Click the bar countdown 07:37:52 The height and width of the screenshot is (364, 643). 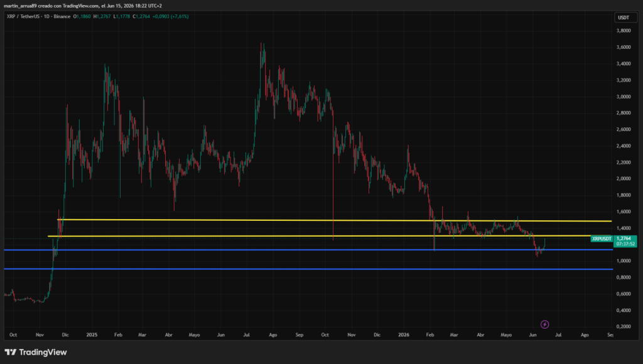pos(625,244)
